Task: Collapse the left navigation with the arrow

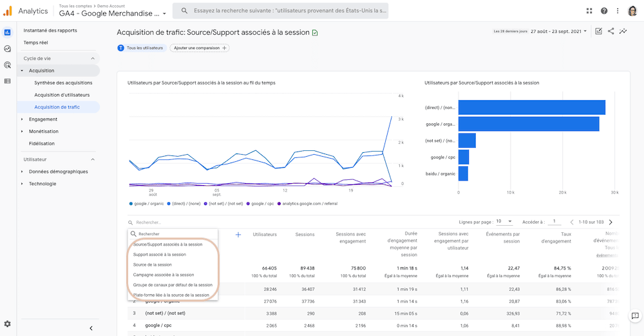Action: tap(91, 328)
